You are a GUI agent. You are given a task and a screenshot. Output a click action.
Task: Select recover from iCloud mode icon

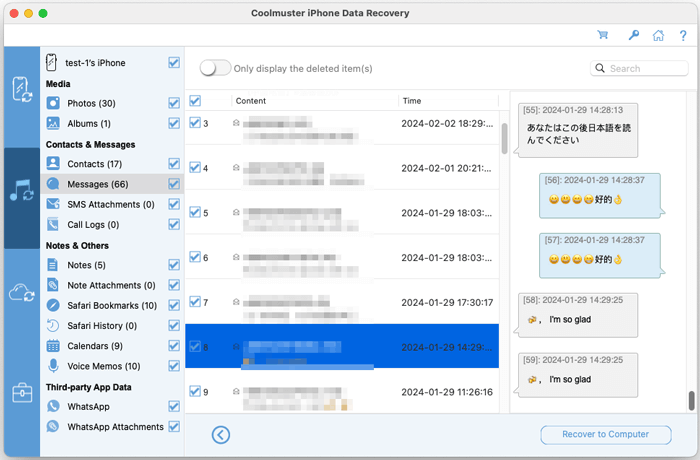click(x=22, y=293)
